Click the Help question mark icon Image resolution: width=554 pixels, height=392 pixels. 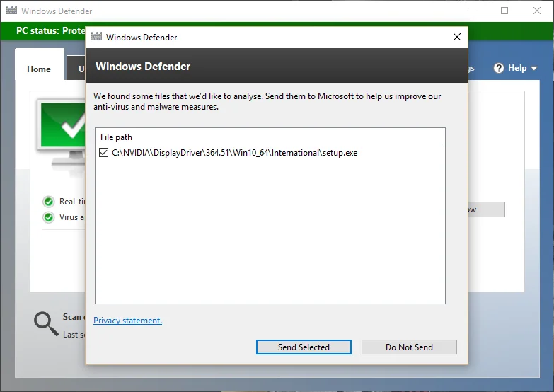pos(499,68)
